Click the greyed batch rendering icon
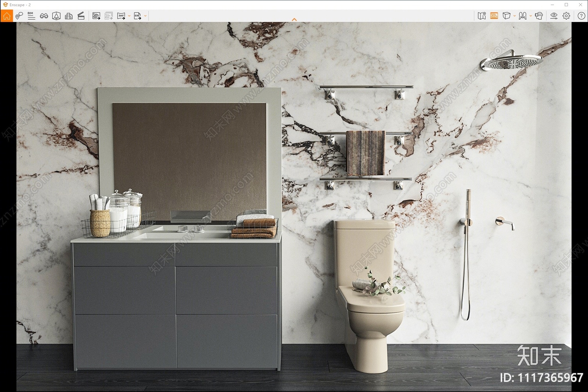 click(108, 16)
